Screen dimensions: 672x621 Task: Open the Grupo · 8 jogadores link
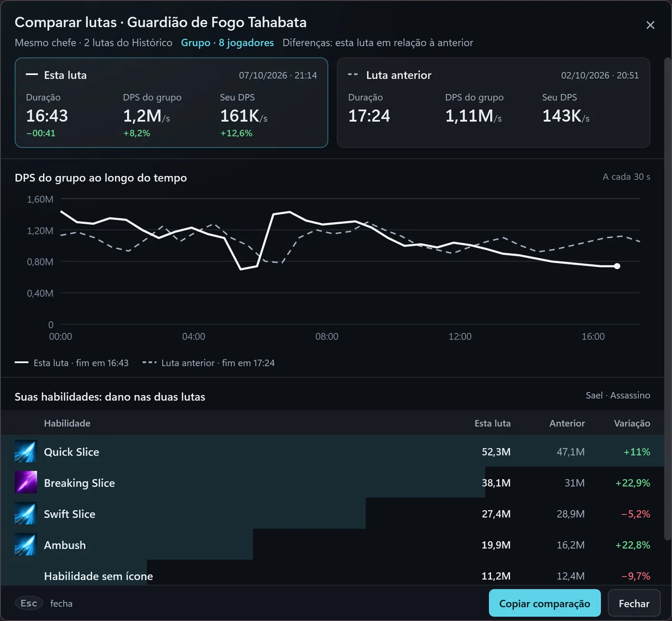click(227, 43)
